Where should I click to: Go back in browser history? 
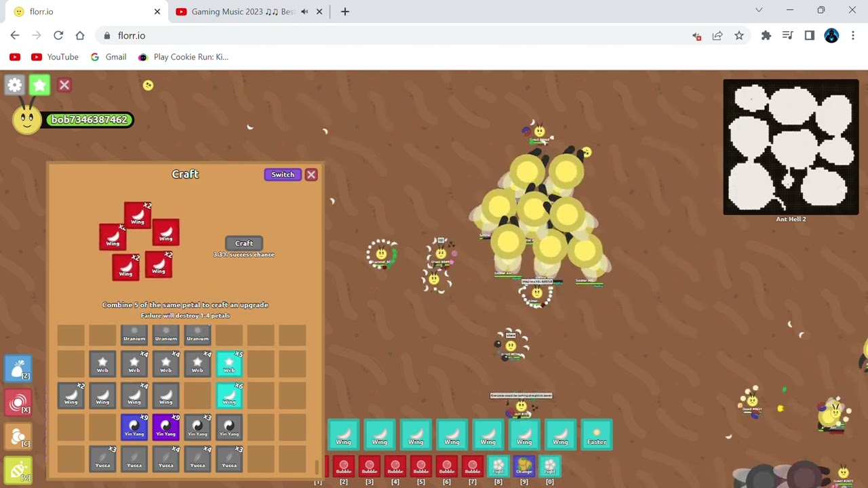tap(15, 36)
